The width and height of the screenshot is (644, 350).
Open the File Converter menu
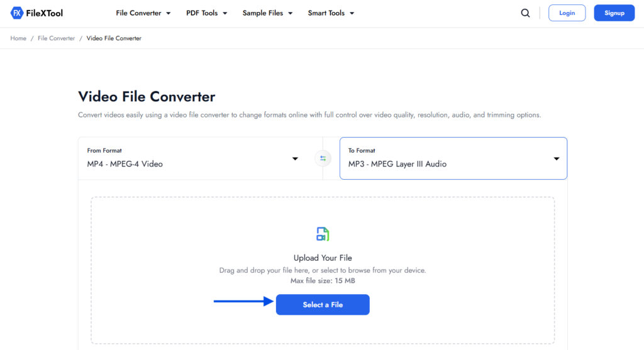point(143,13)
